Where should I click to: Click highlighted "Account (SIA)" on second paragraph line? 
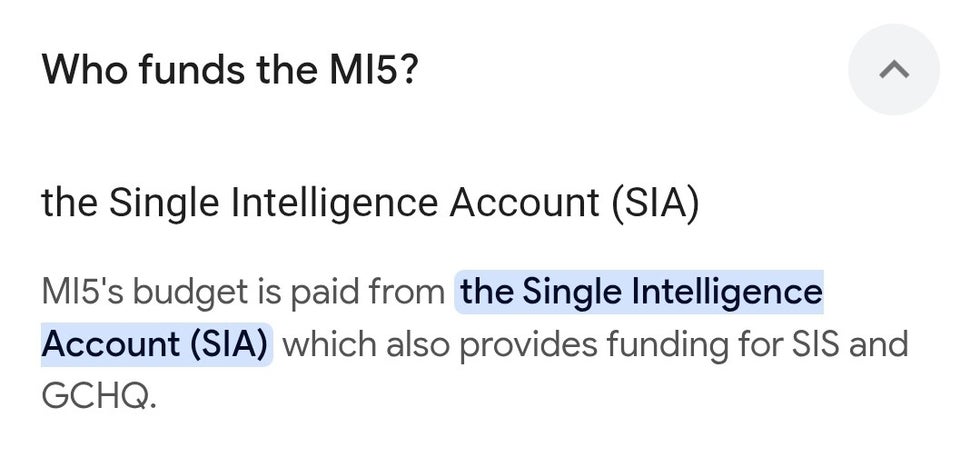(x=156, y=344)
